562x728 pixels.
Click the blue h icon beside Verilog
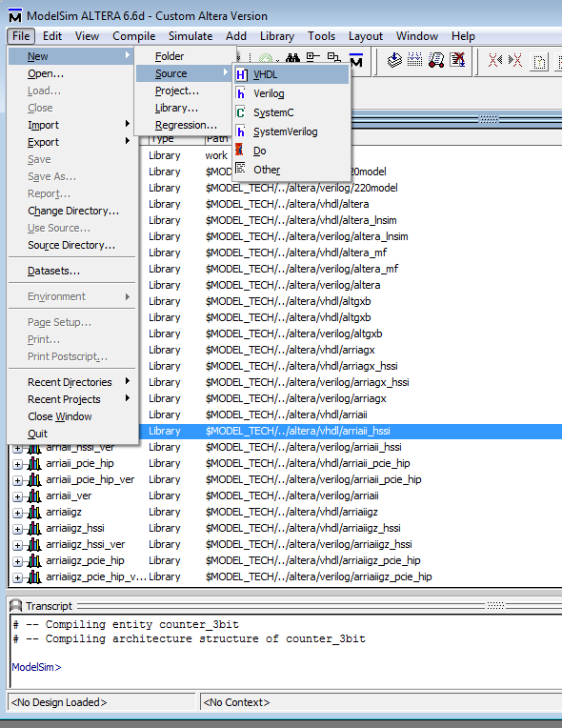tap(240, 93)
